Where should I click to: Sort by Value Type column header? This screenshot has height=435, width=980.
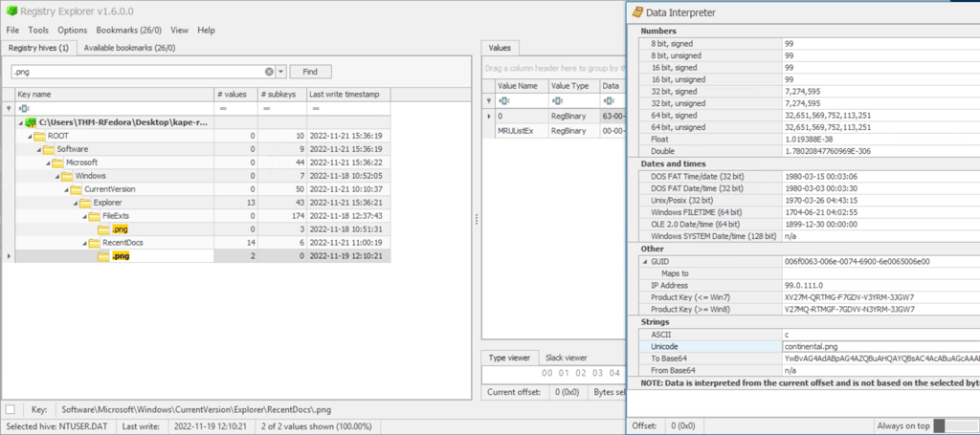(574, 86)
